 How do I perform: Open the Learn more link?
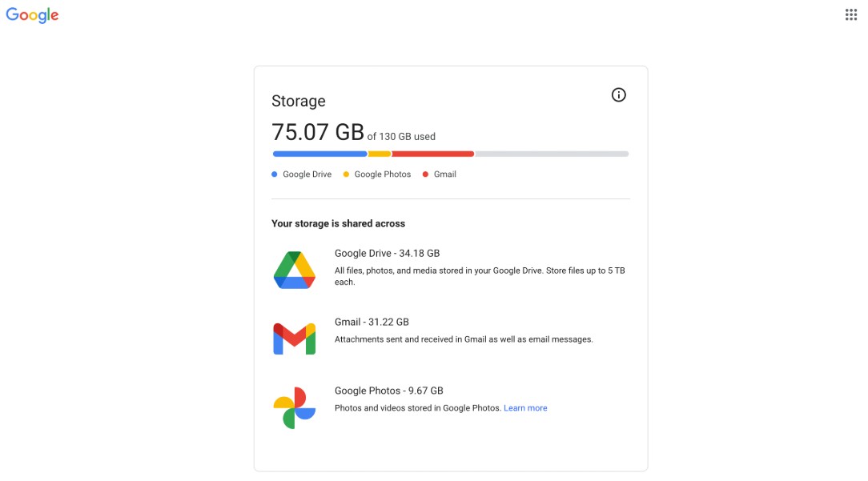525,408
